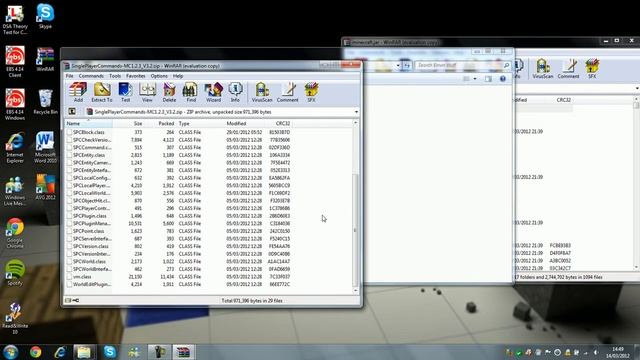Open Microsoft Word 2010 desktop shortcut

tap(45, 147)
